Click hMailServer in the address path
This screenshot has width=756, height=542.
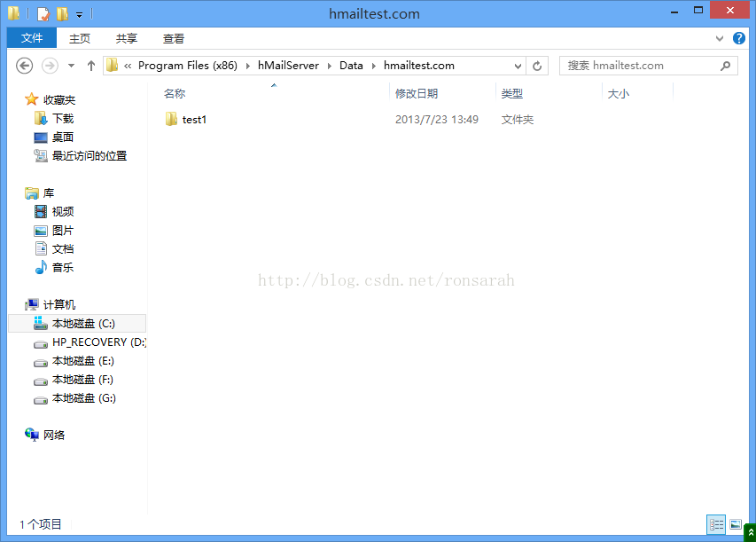point(288,66)
